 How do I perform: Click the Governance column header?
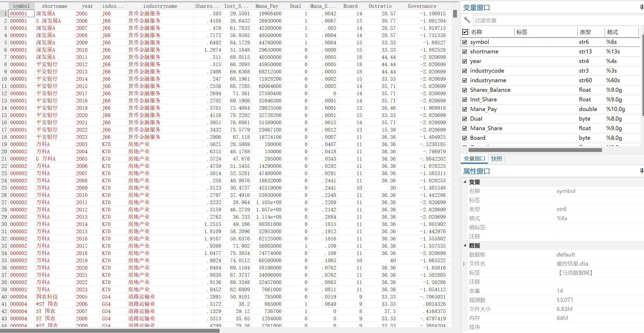coord(422,6)
